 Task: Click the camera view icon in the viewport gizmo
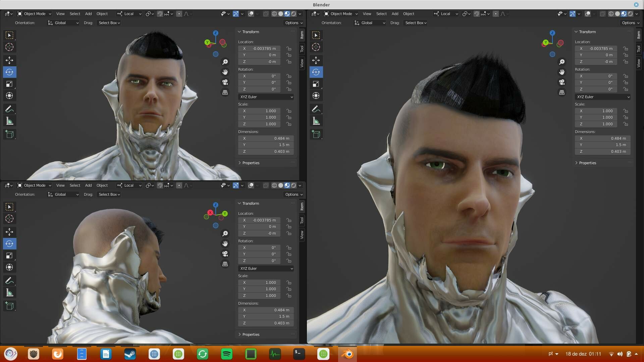pos(225,82)
